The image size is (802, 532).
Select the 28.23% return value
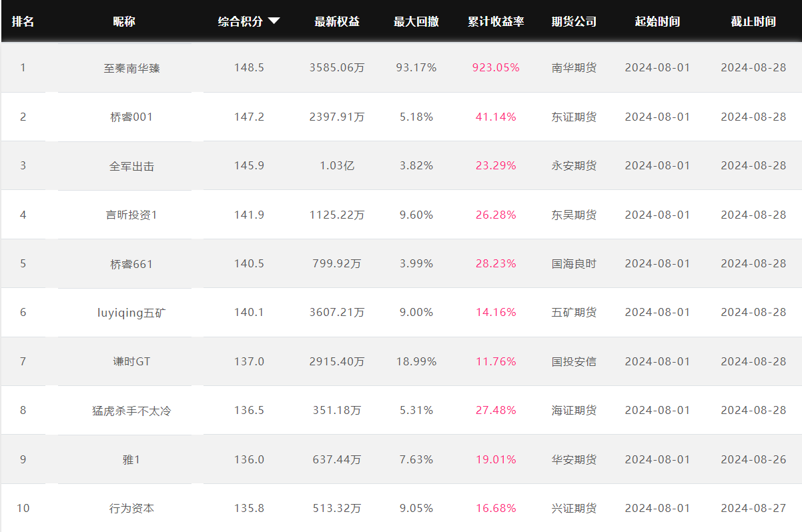pyautogui.click(x=496, y=263)
